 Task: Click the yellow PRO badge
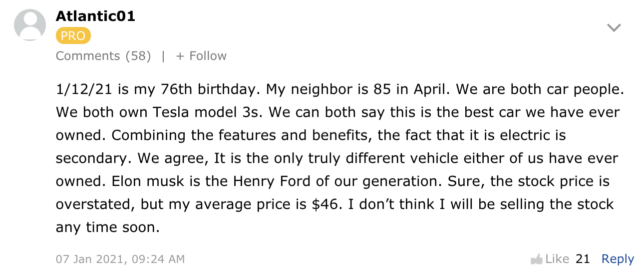[x=73, y=36]
